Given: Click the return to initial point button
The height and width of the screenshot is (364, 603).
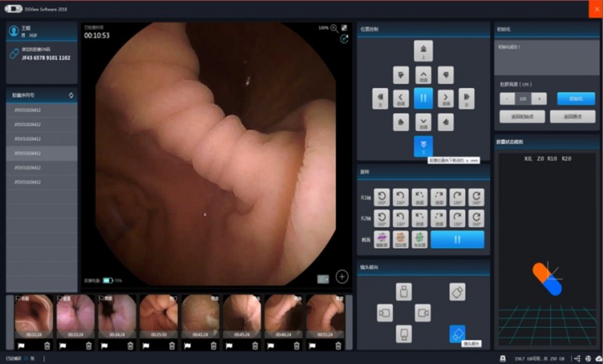Looking at the screenshot, I should pos(522,117).
